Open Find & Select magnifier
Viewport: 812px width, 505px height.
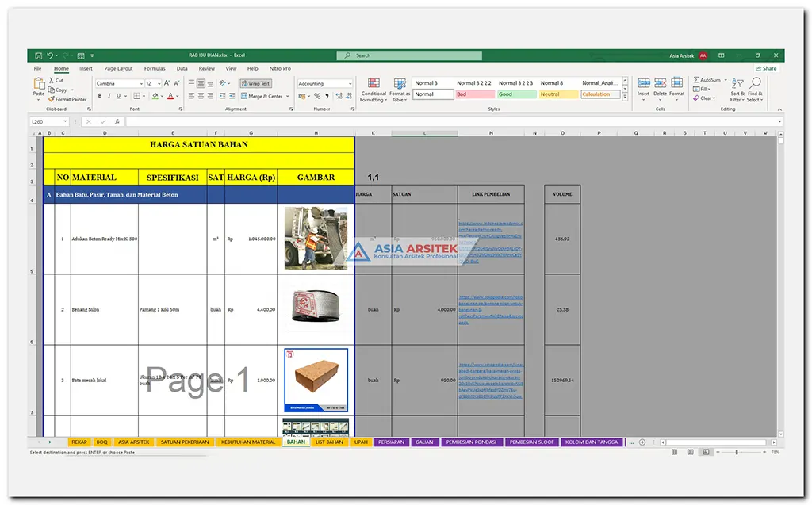(755, 90)
